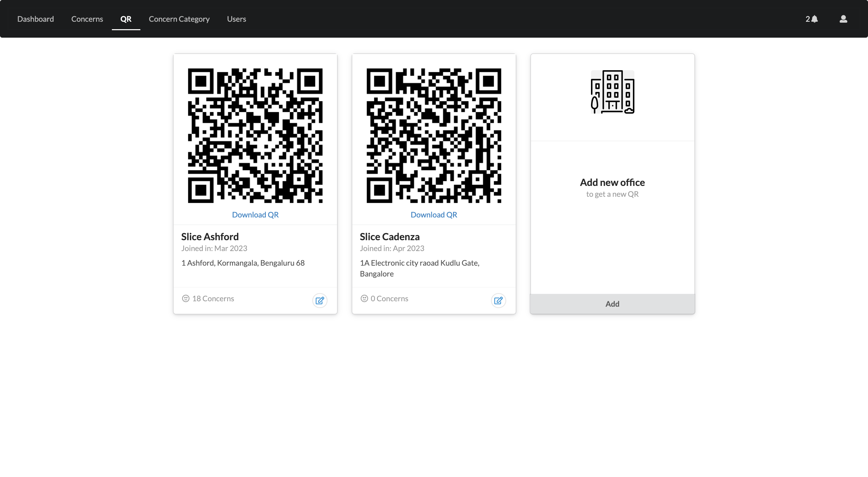Edit the Slice Cadenza office
This screenshot has height=477, width=868.
pyautogui.click(x=498, y=301)
